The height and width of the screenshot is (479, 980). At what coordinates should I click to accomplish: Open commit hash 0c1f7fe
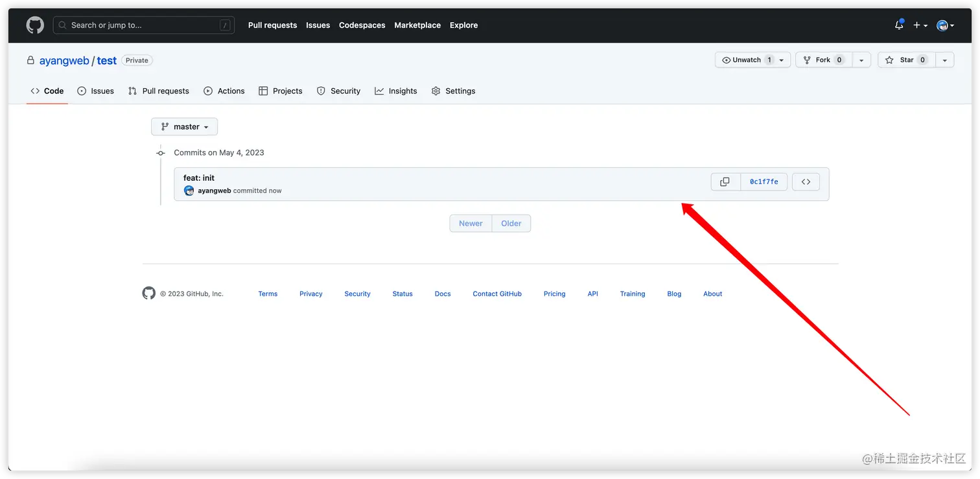pos(764,182)
